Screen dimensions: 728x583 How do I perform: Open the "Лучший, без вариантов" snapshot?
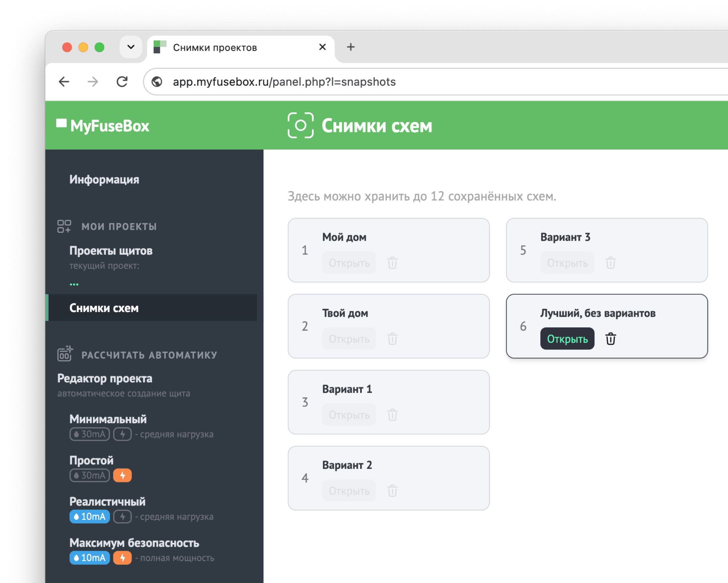pyautogui.click(x=567, y=339)
